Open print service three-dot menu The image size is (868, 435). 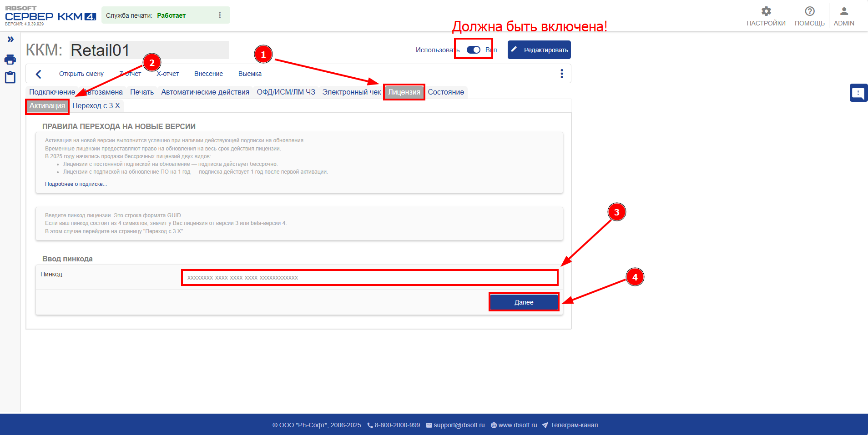point(220,15)
